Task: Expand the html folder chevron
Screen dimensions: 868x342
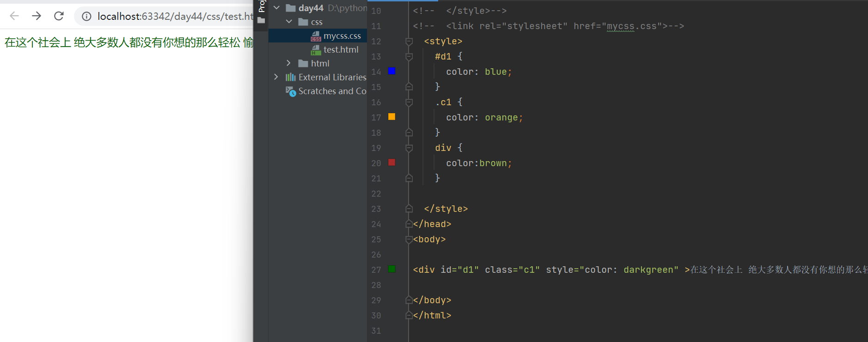Action: pos(289,63)
